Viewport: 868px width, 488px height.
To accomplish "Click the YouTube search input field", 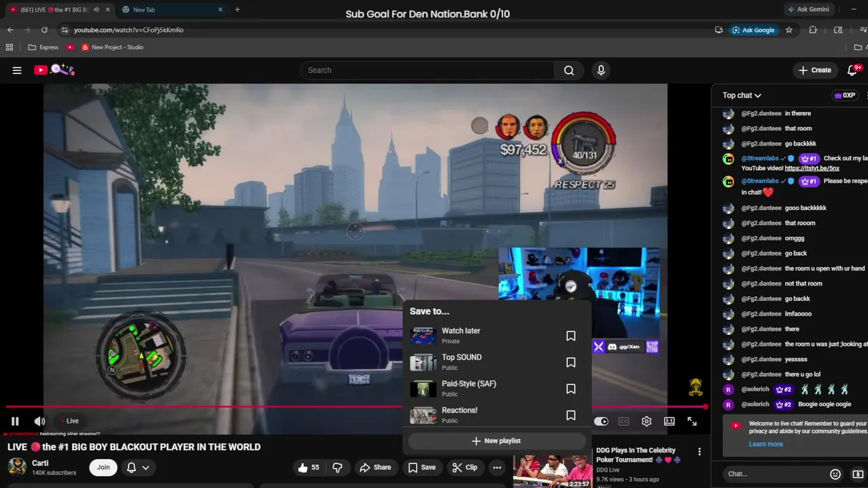I will (x=427, y=70).
